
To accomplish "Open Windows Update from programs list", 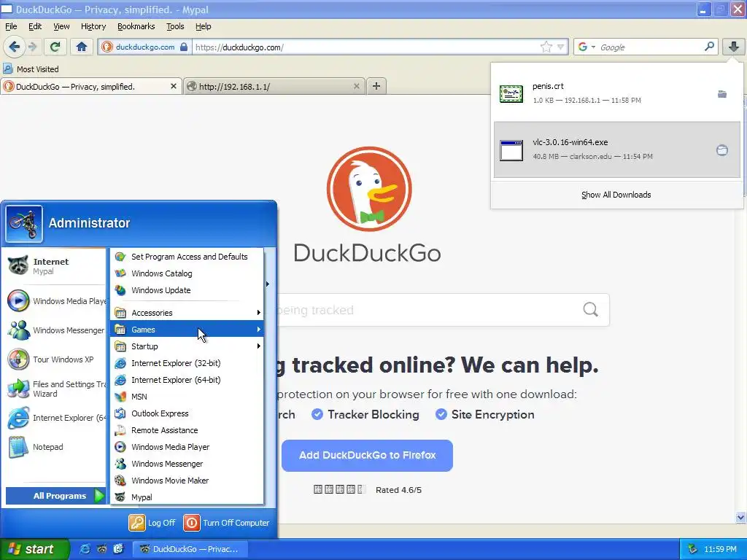I will coord(187,290).
